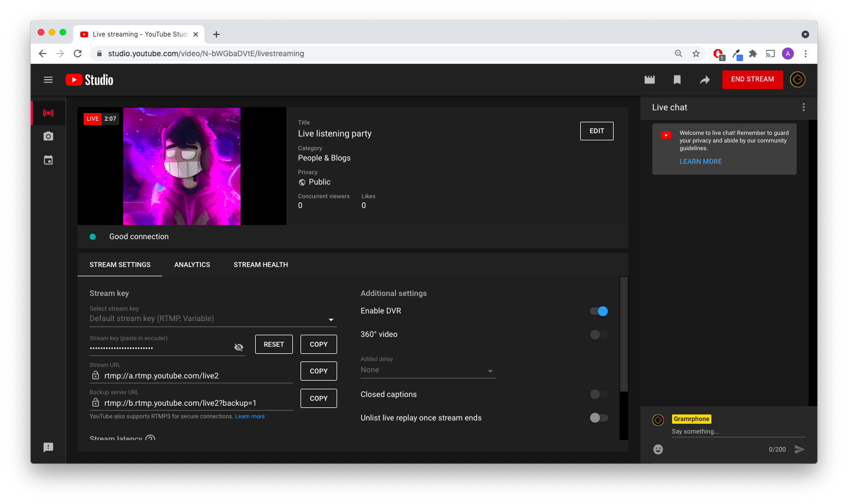Click the share arrow icon

click(705, 80)
